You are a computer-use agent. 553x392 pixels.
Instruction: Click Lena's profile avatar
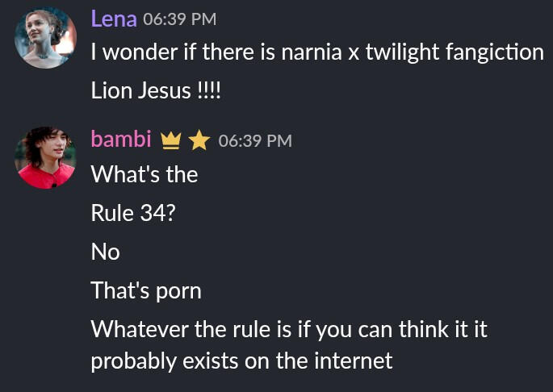click(46, 38)
